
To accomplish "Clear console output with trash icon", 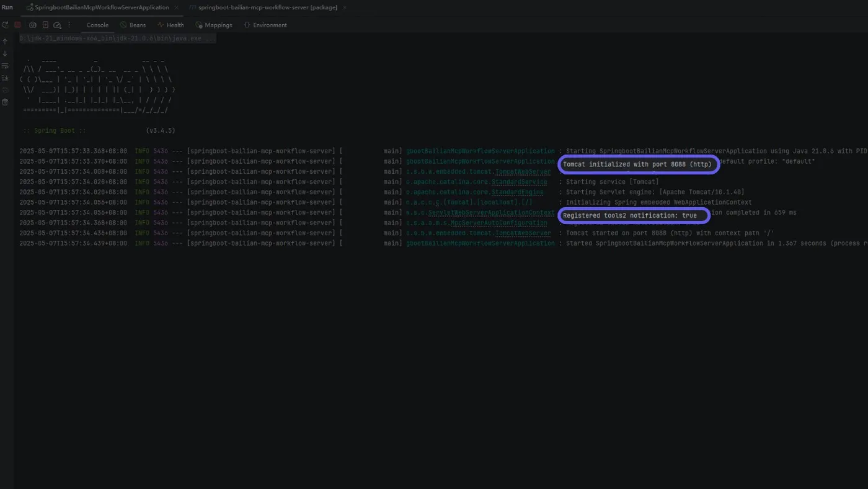I will point(5,102).
